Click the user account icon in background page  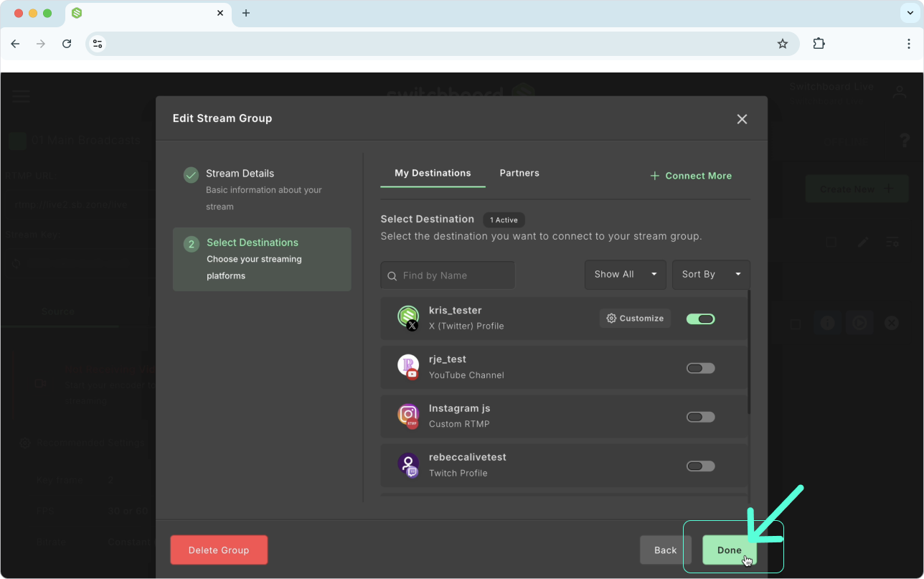[899, 92]
